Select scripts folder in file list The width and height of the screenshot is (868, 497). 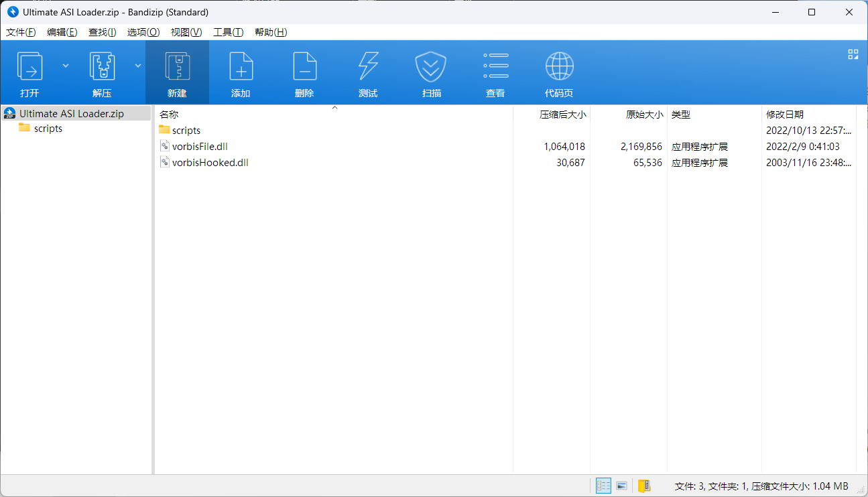186,130
